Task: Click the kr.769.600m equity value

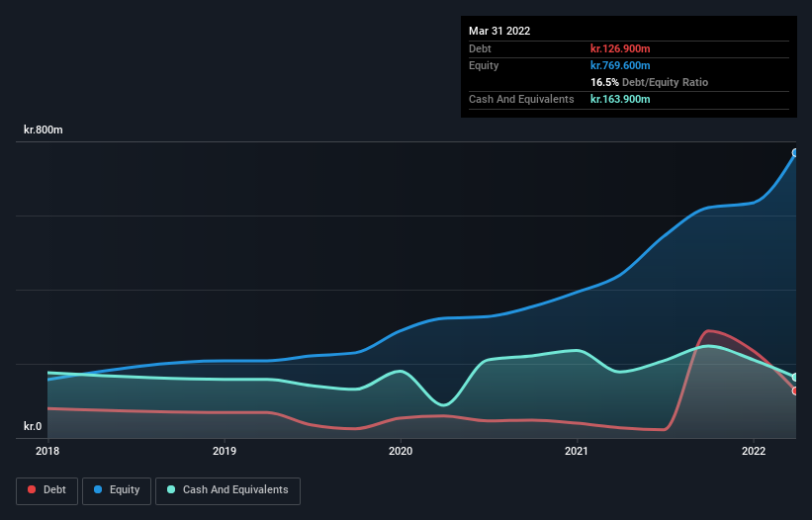Action: point(620,65)
